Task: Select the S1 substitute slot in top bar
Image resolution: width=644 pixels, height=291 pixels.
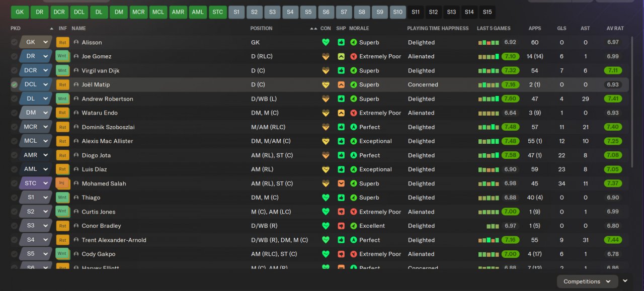Action: (236, 12)
